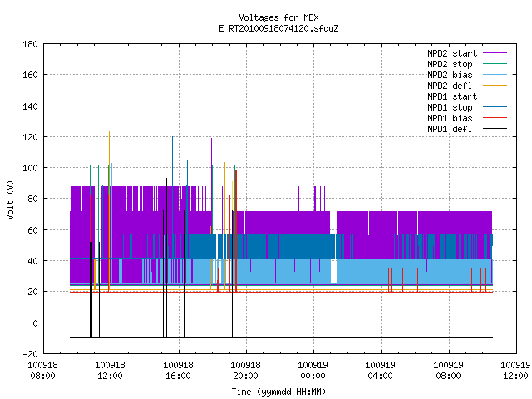532x399 pixels.
Task: Click the orange line sample beside NPD2 defl
Action: [x=495, y=85]
